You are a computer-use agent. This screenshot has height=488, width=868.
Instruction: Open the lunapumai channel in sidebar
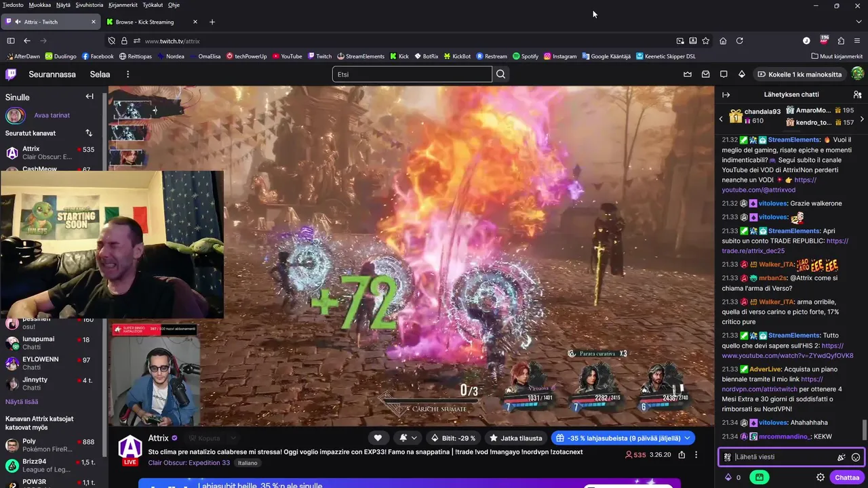point(51,343)
